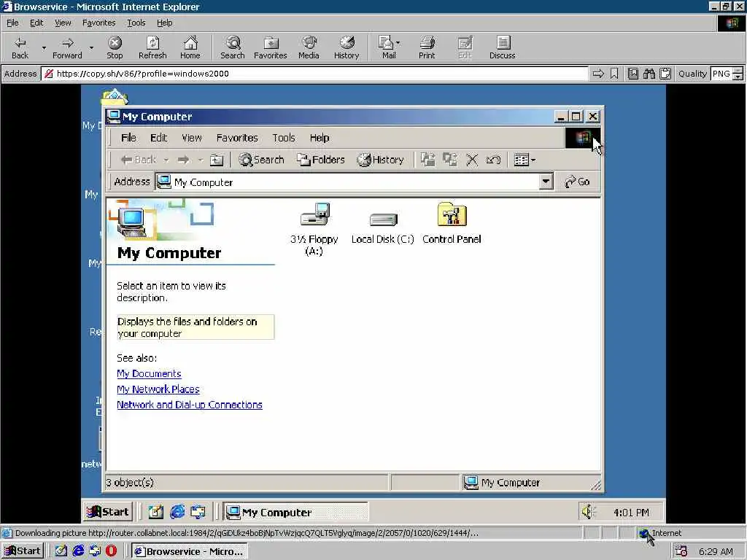Click the Delete X icon in My Computer toolbar
Screen dimensions: 747x560
(472, 160)
